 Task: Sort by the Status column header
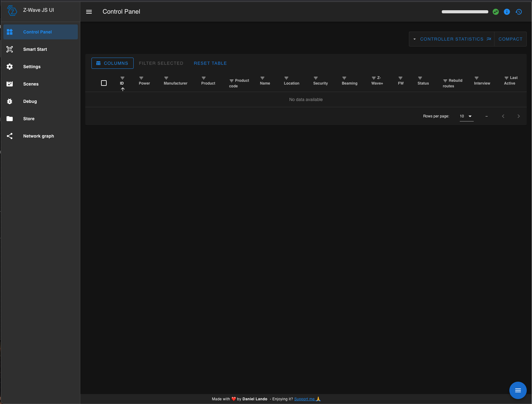coord(423,83)
